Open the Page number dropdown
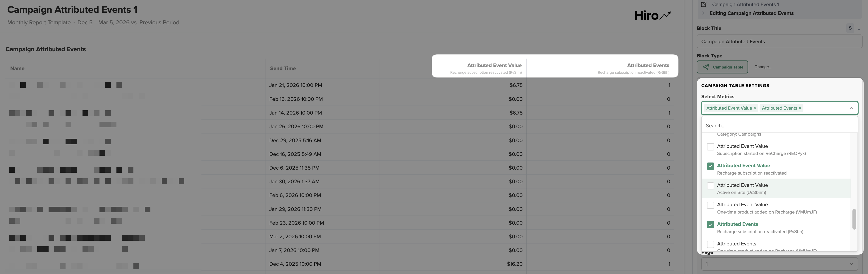Viewport: 868px width, 274px height. pos(779,264)
